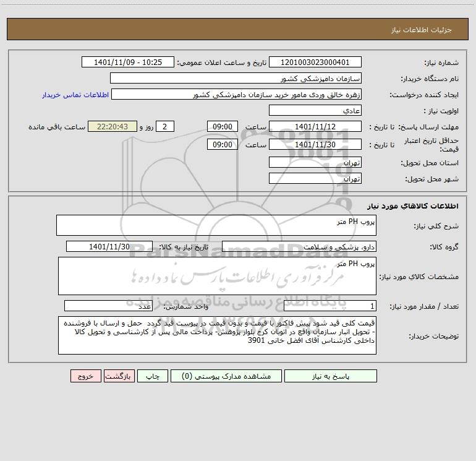Click the label توضیحات خریدار
Screen dimensions: 476x461
point(433,337)
